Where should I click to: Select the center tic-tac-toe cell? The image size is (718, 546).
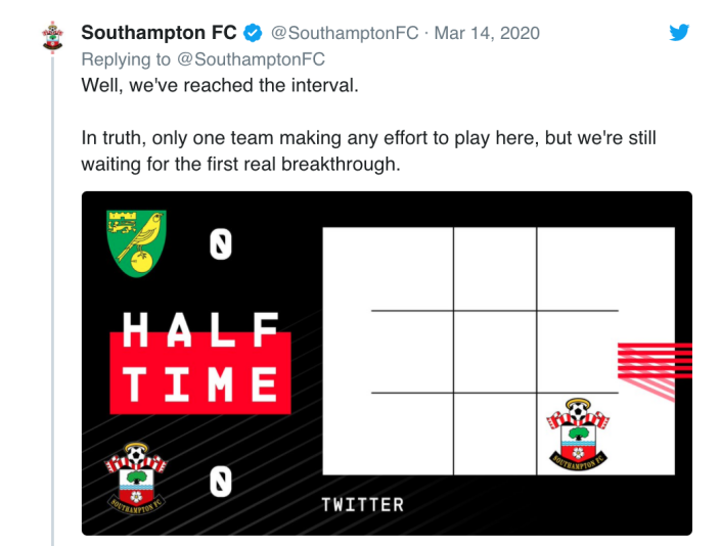495,352
